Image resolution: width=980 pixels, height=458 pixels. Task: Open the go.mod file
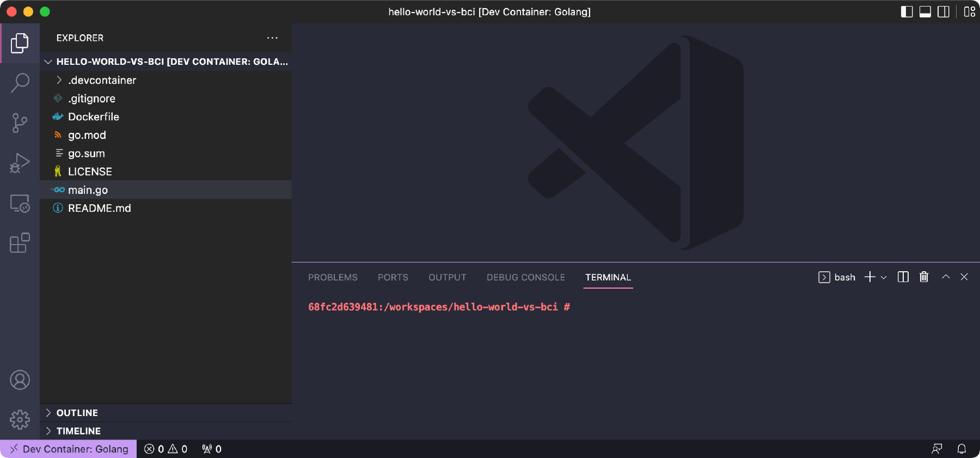coord(166,135)
